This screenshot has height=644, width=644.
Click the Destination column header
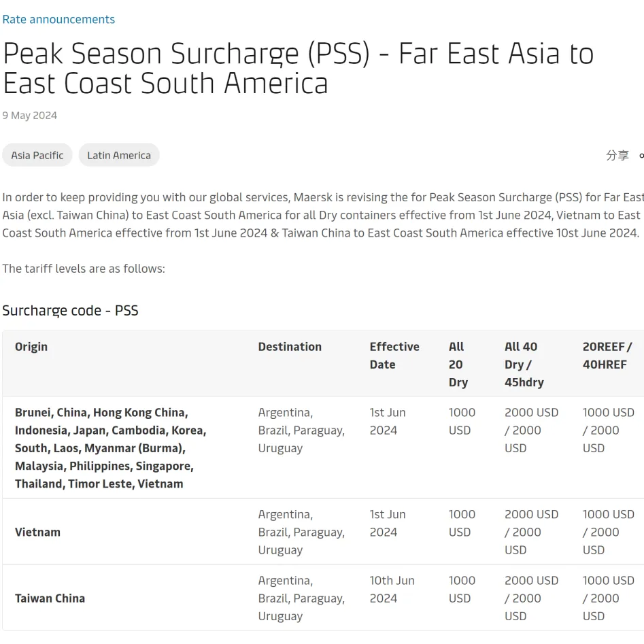[x=290, y=347]
